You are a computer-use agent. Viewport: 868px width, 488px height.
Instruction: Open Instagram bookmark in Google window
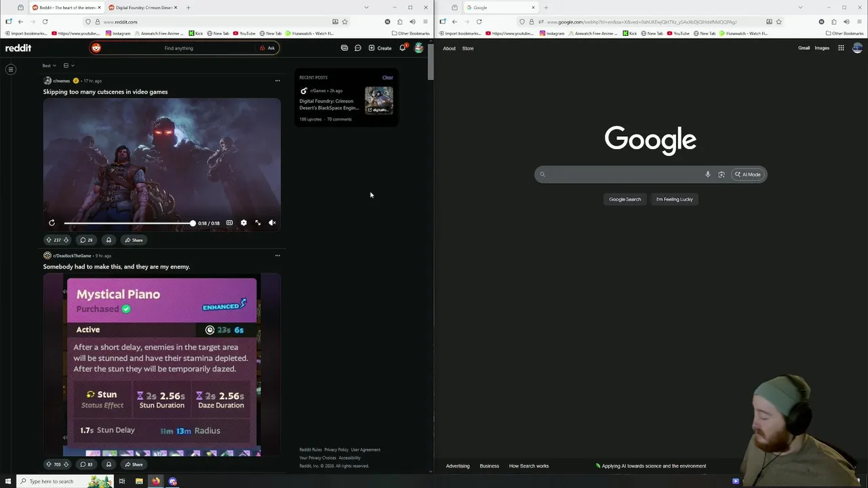click(553, 33)
